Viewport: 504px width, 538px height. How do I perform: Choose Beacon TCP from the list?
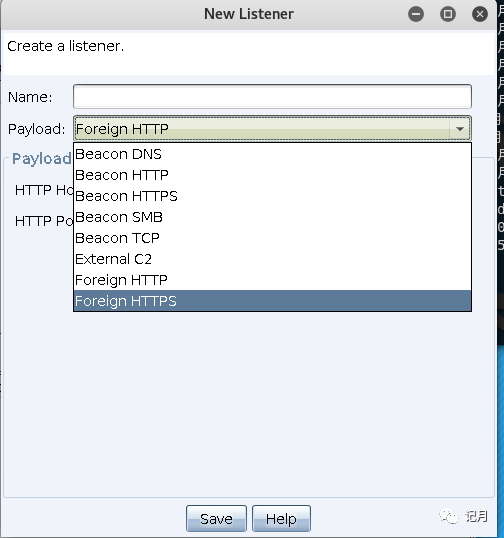272,238
